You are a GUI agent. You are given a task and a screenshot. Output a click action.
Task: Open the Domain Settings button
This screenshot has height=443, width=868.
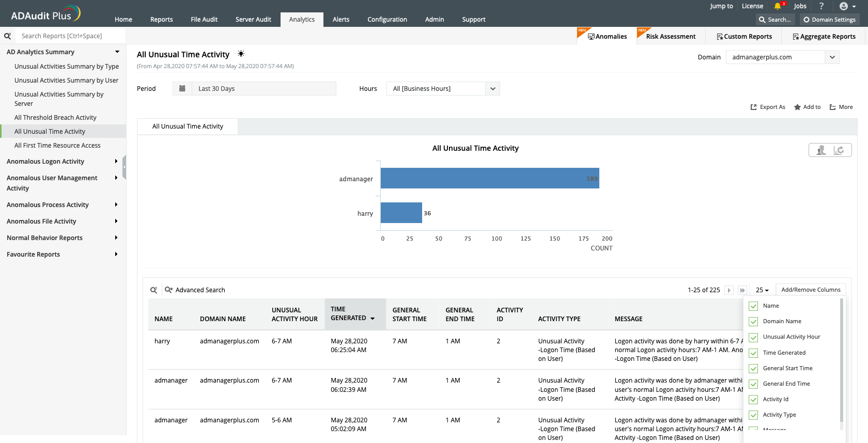[829, 20]
